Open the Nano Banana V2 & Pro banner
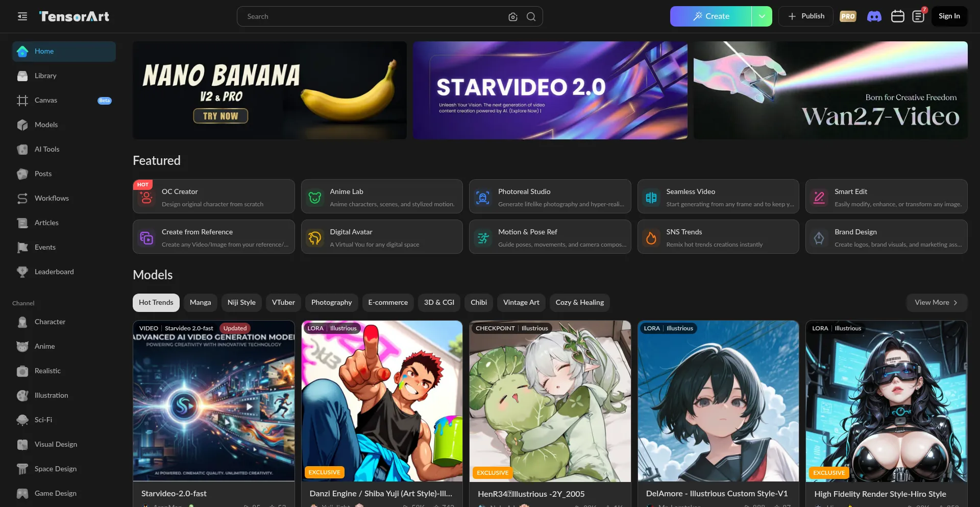 pos(270,90)
